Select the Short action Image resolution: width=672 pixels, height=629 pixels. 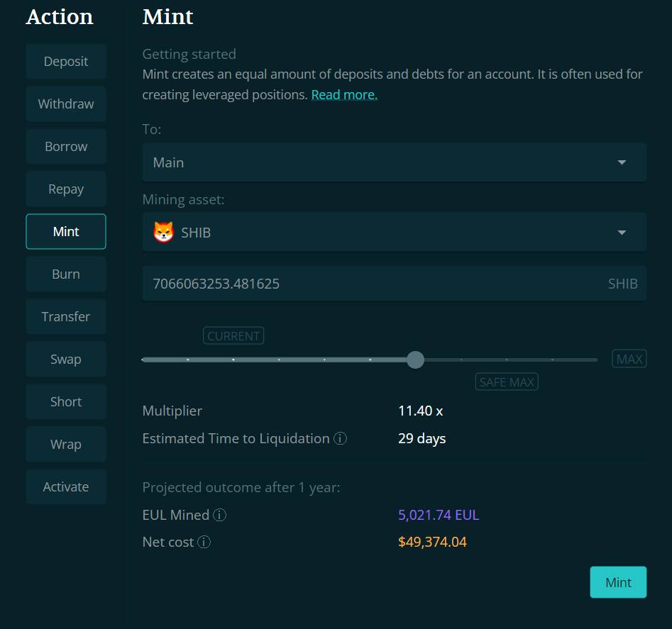(66, 402)
